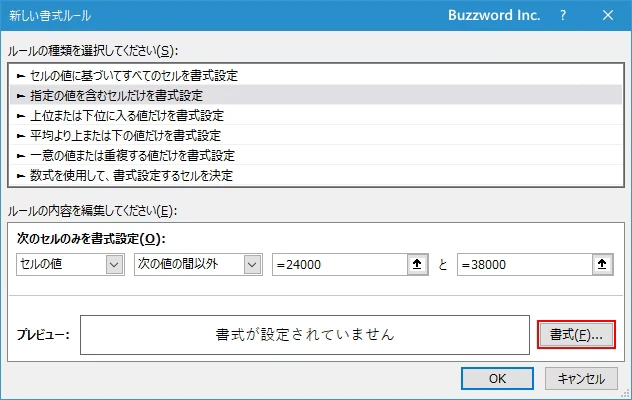
Task: Open the 書式(F)... button
Action: (x=576, y=335)
